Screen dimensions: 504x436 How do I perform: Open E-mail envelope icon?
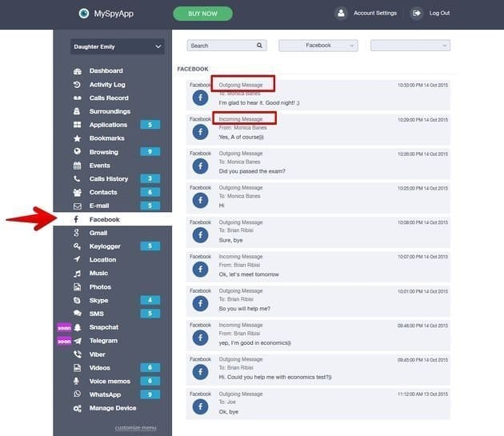[78, 206]
